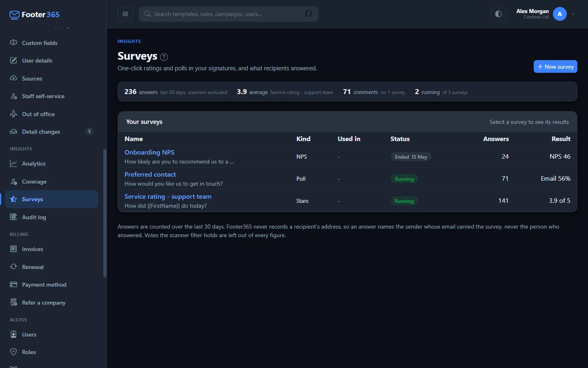Click the Analytics chart icon
This screenshot has height=368, width=588.
13,164
